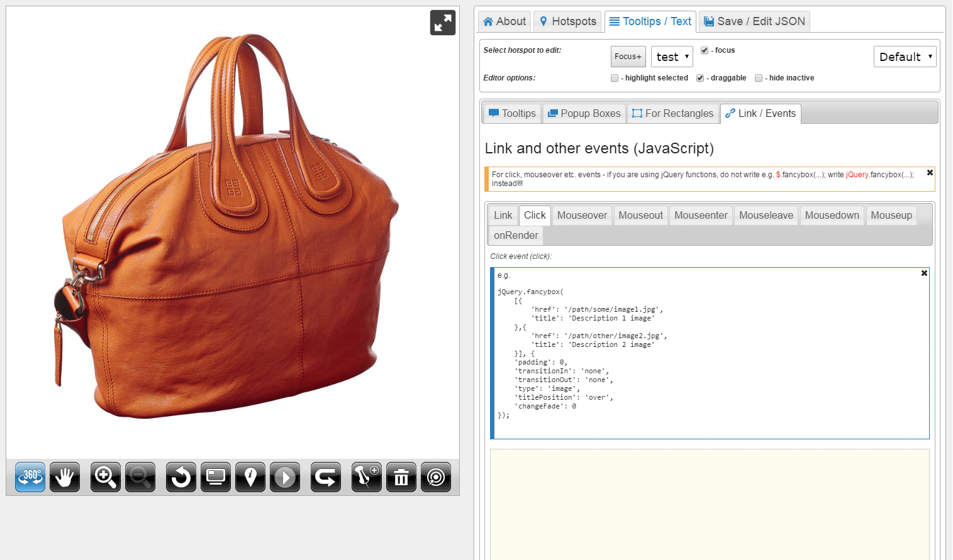Enable highlight selected checkbox
Image resolution: width=953 pixels, height=560 pixels.
point(615,78)
